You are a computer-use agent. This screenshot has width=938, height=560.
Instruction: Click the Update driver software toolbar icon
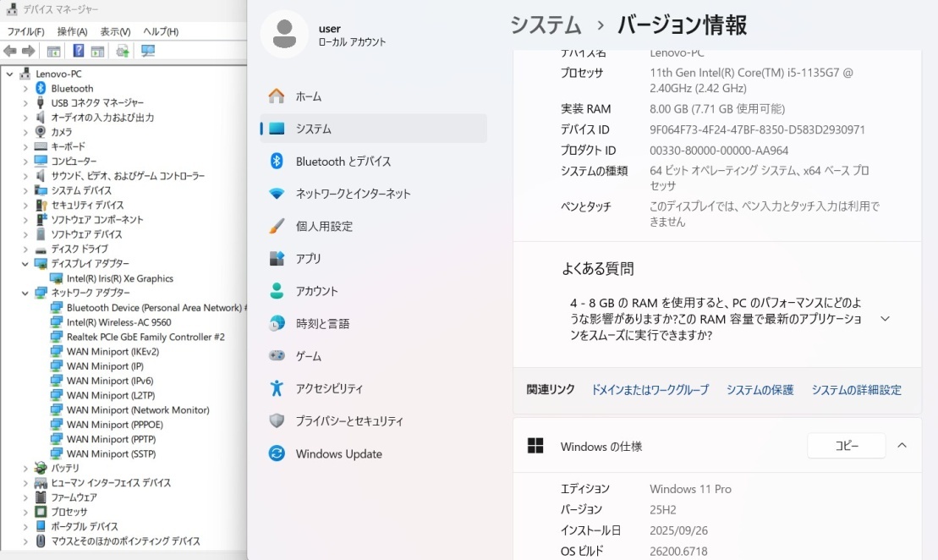tap(123, 51)
